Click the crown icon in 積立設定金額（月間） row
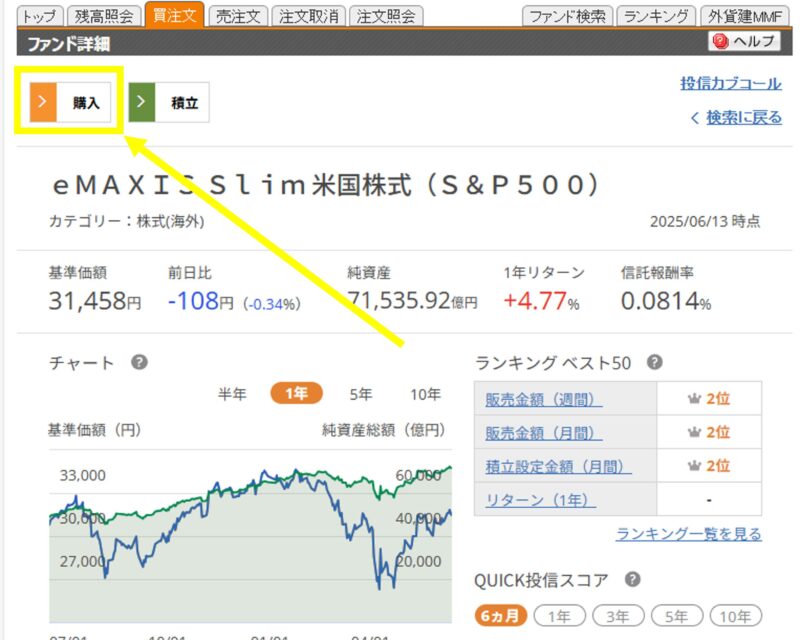The image size is (800, 640). 694,466
